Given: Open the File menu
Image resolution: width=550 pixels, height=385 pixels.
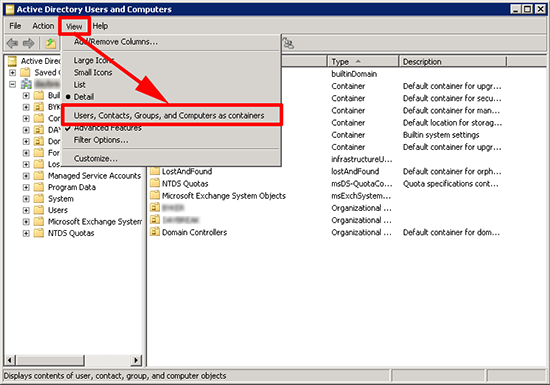Looking at the screenshot, I should [x=15, y=26].
